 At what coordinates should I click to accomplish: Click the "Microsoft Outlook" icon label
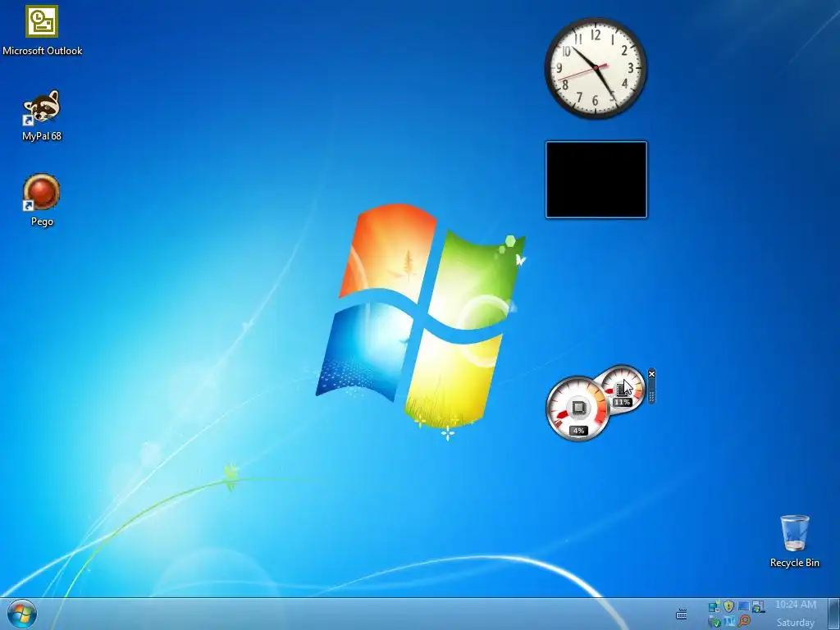[43, 51]
